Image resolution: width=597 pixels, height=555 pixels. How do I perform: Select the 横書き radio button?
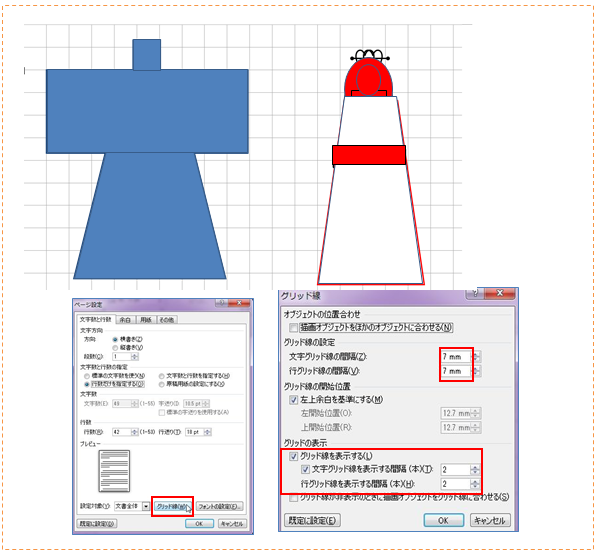tap(115, 339)
